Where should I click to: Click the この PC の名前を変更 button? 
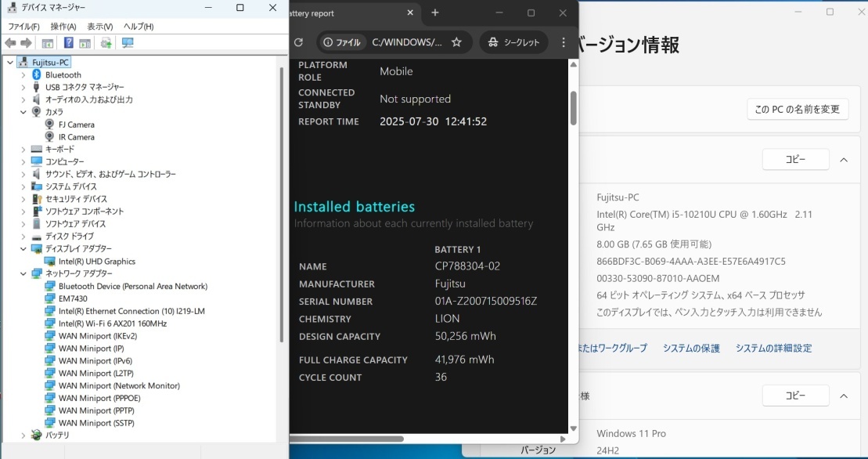pyautogui.click(x=798, y=109)
